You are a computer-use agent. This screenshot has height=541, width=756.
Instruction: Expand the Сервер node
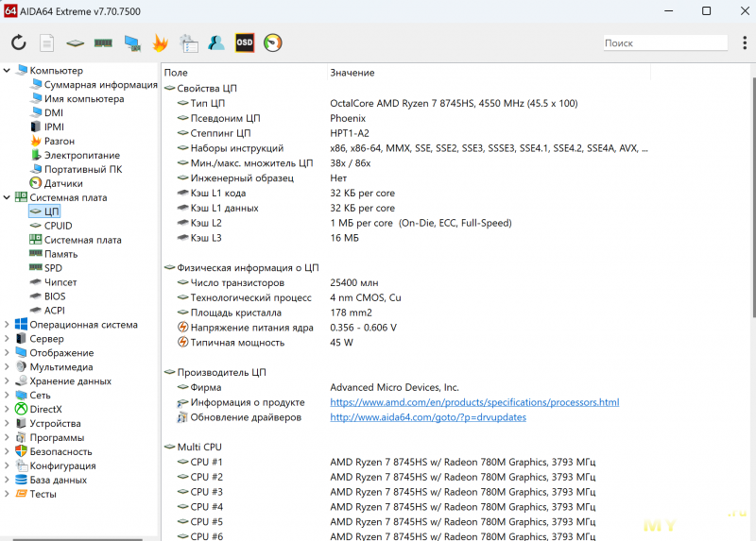[7, 339]
